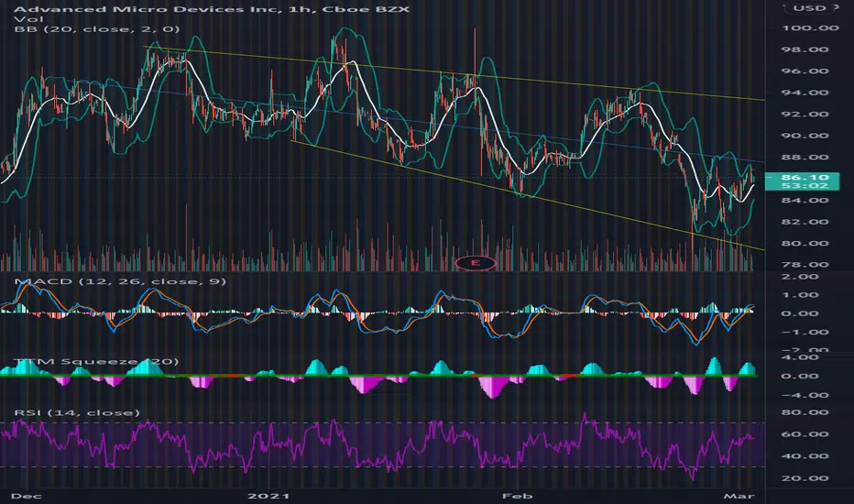Select the TTM Squeeze (20) indicator label

coord(96,362)
